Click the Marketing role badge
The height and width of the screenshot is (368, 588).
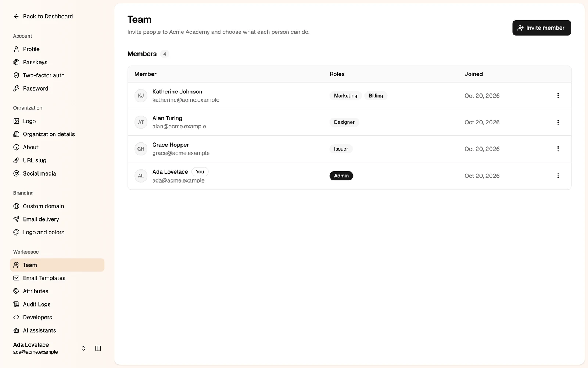pyautogui.click(x=345, y=96)
